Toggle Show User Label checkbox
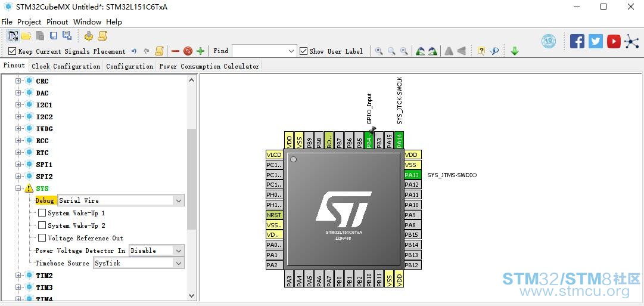The image size is (644, 306). pos(303,51)
